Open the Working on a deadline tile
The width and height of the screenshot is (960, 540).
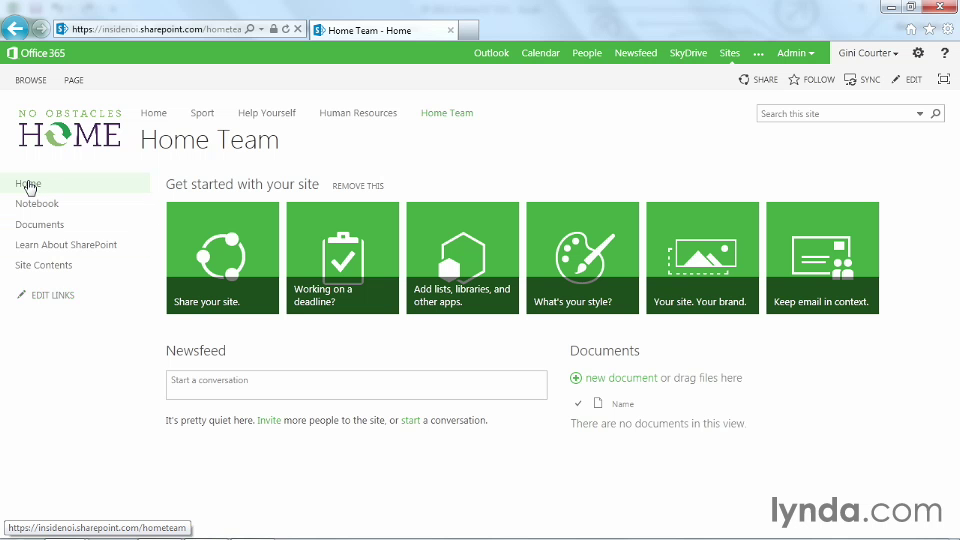(343, 258)
